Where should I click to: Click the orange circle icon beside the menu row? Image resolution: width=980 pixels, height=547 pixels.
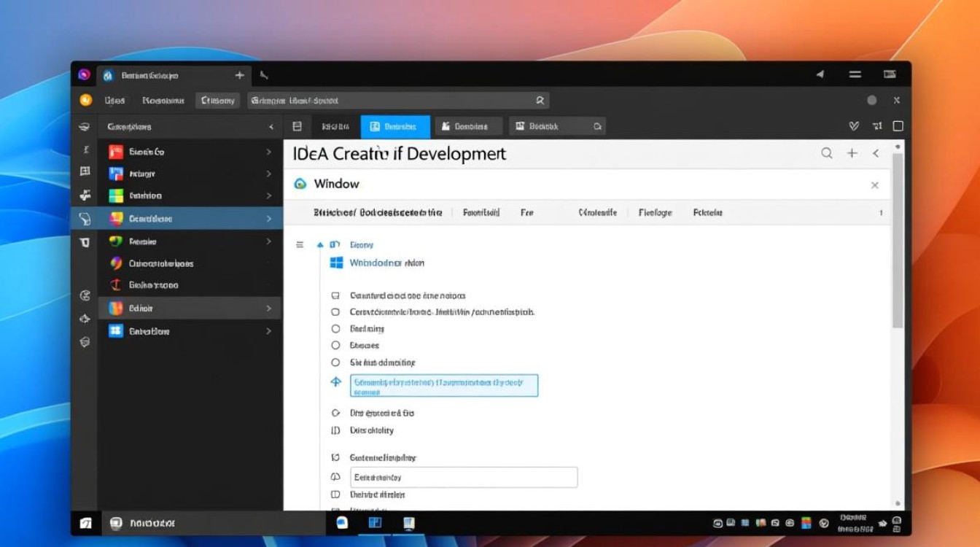pos(85,100)
